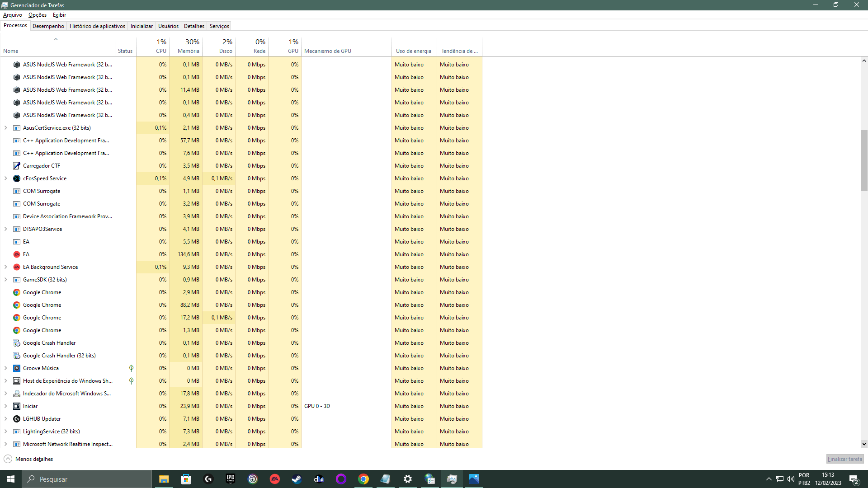Click the scroll down arrow of process list
The height and width of the screenshot is (488, 868).
tap(864, 444)
